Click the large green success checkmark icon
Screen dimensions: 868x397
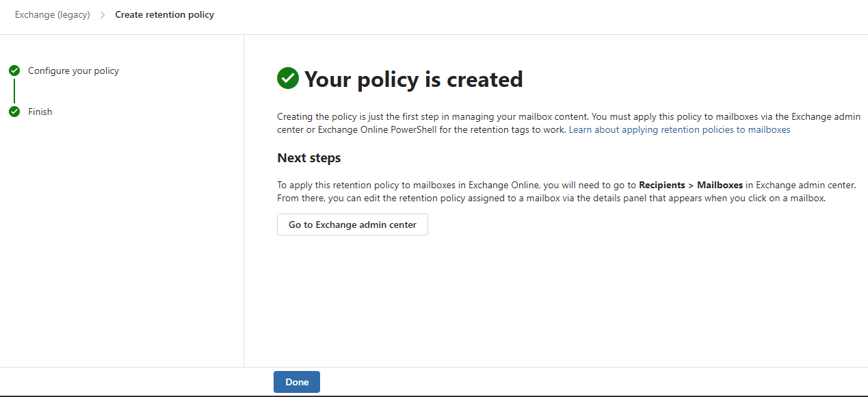(288, 79)
